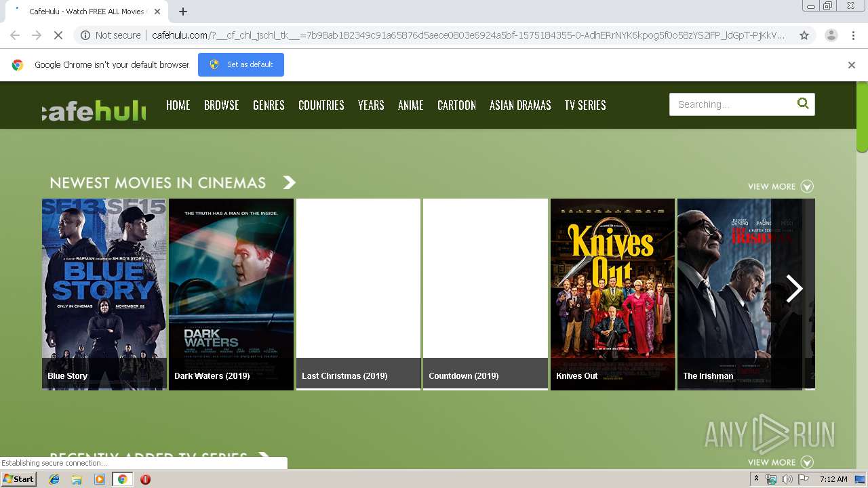868x488 pixels.
Task: Open the Last Christmas (2019) card
Action: tap(358, 294)
